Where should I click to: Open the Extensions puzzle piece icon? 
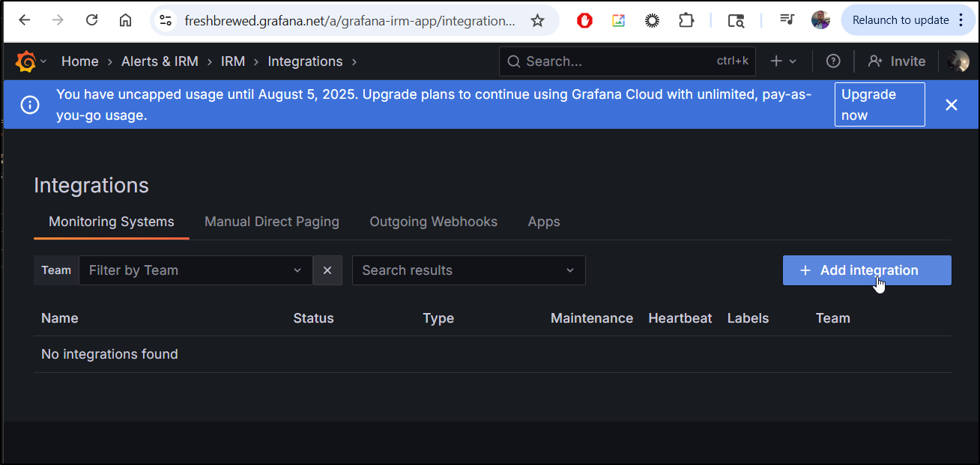tap(686, 21)
